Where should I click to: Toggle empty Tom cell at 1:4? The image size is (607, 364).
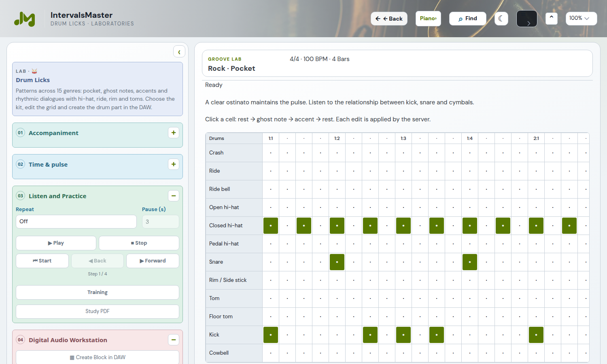[470, 298]
